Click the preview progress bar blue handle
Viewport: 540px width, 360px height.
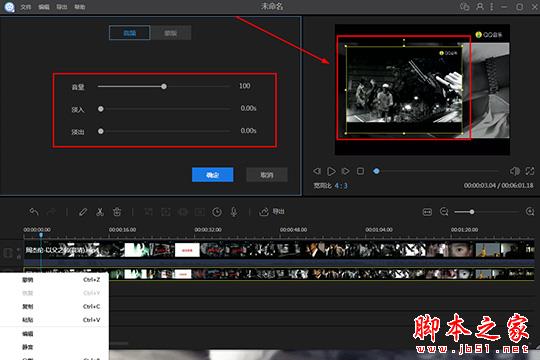[x=376, y=171]
